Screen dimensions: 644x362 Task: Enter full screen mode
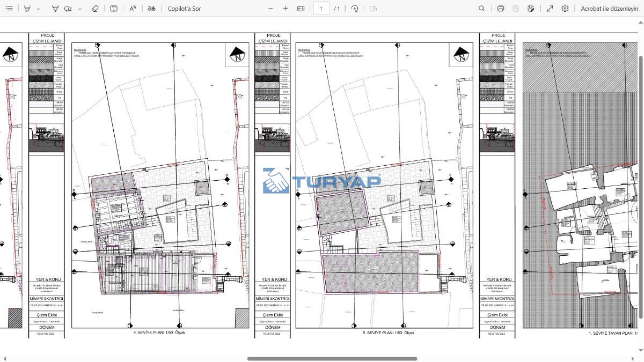point(550,9)
